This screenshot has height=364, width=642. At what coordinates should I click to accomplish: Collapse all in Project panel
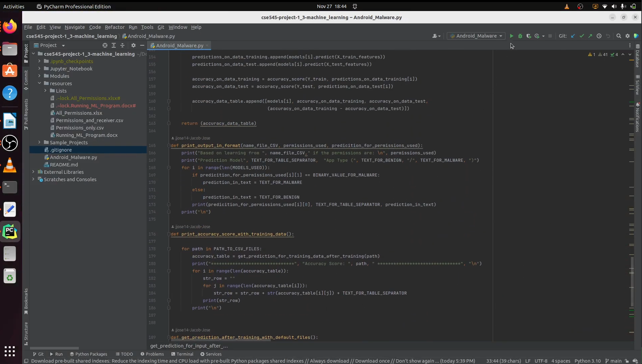pyautogui.click(x=122, y=45)
